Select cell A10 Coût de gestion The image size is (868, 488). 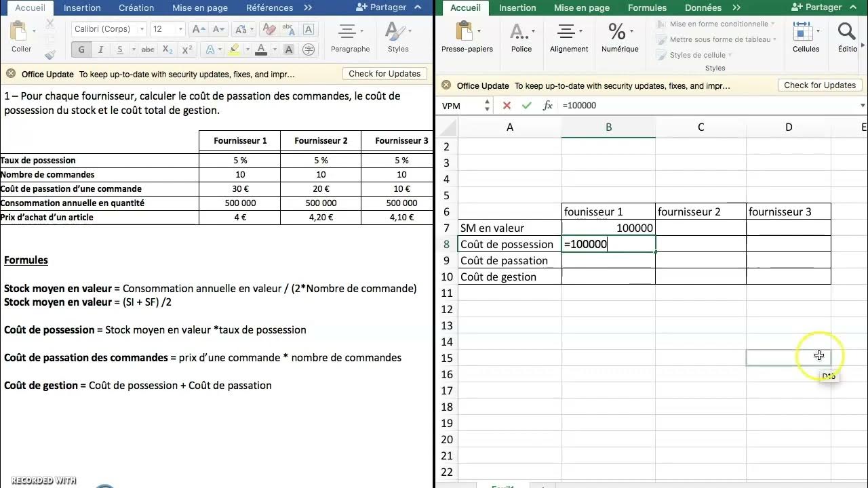[x=509, y=277]
